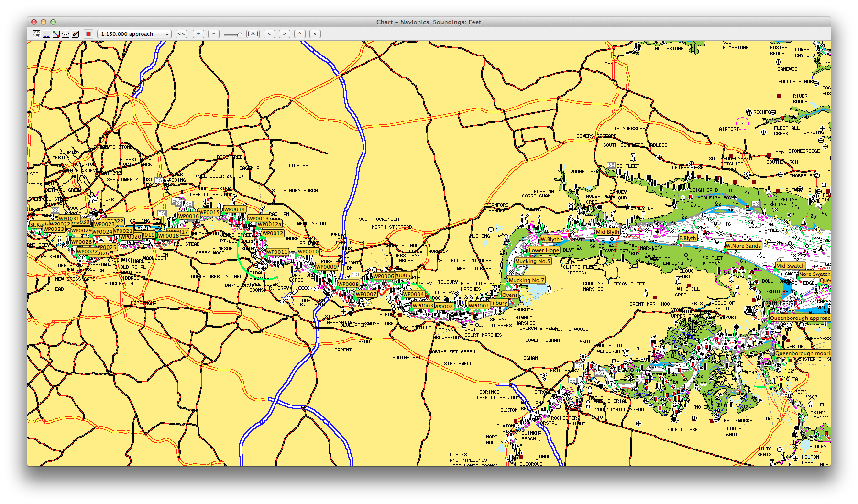The height and width of the screenshot is (504, 858).
Task: Click the Ovens waypoint label
Action: 510,295
